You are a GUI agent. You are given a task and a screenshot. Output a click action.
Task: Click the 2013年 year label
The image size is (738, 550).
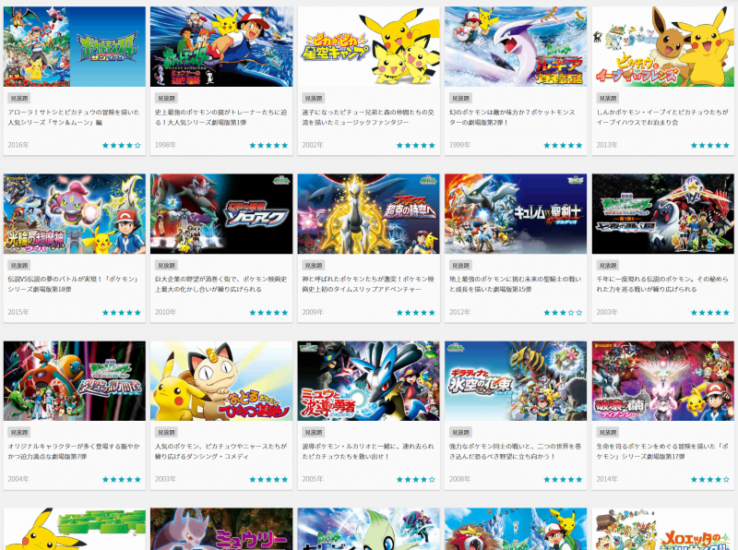coord(607,145)
